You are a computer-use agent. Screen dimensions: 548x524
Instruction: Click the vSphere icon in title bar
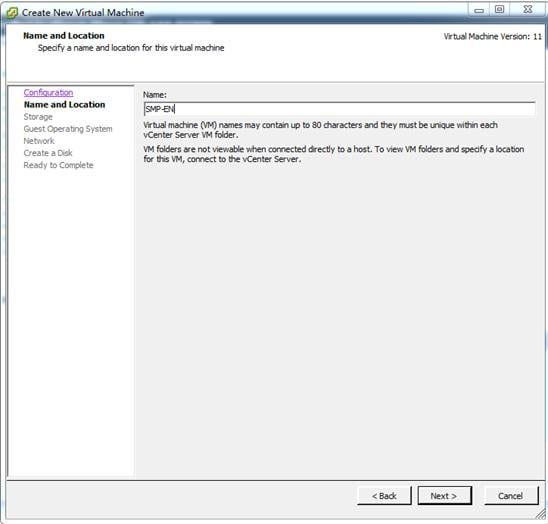click(12, 13)
